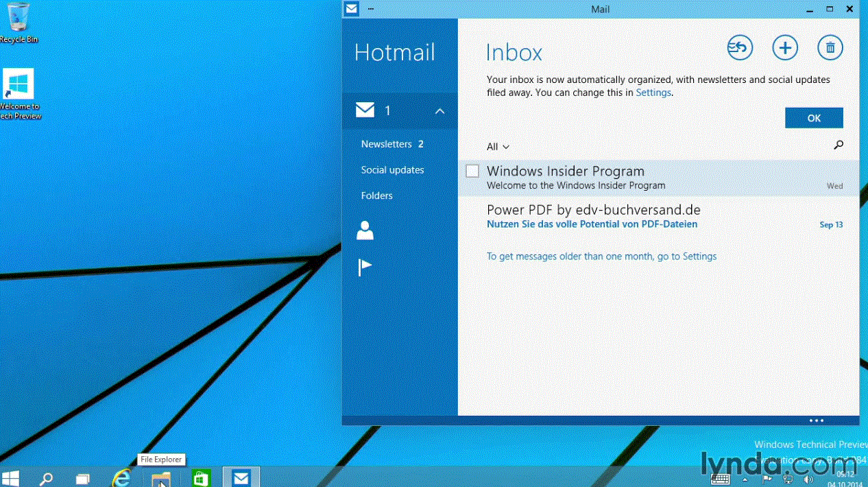
Task: Click the taskbar clock and date
Action: (x=845, y=479)
